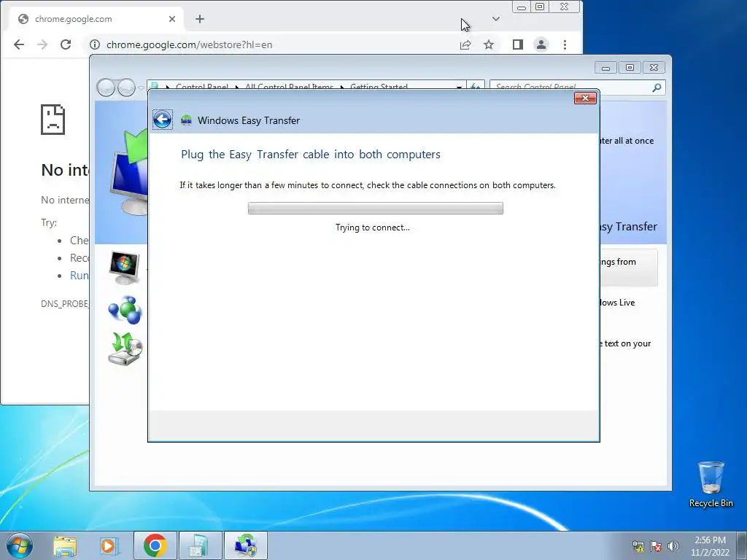Launch Windows Media Player from taskbar

108,545
